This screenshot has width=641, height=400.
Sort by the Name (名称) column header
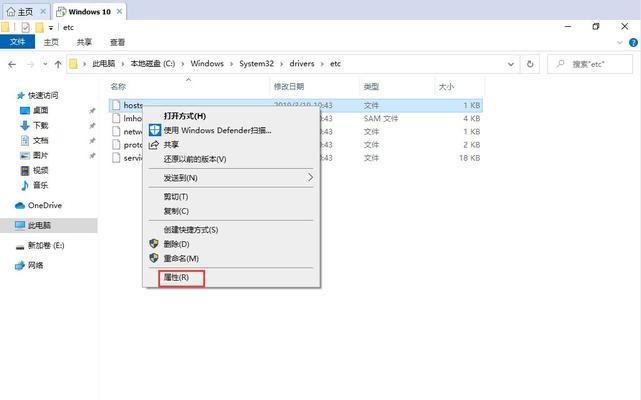coord(118,86)
